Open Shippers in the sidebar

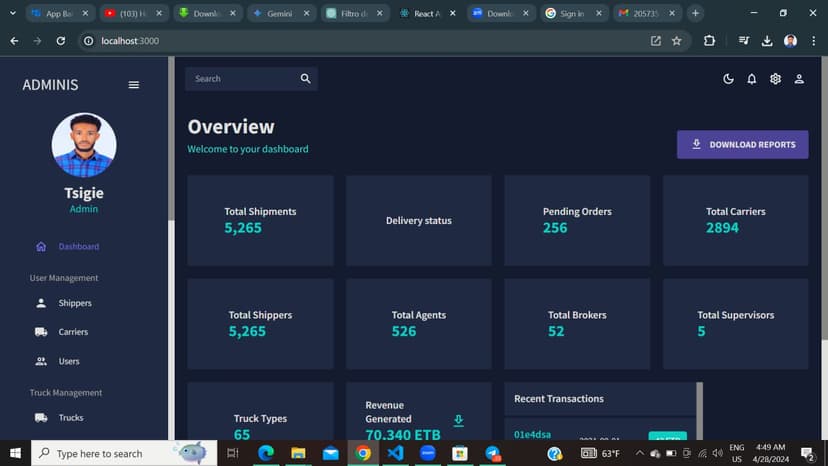[74, 303]
